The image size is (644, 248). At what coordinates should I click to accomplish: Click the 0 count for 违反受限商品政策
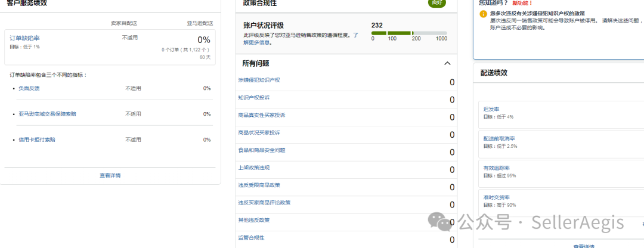(x=452, y=187)
